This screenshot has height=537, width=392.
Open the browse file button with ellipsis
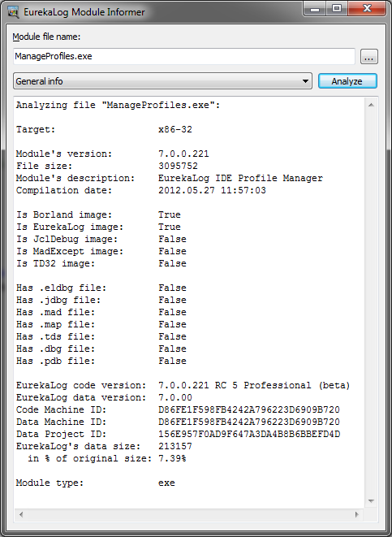click(x=368, y=57)
